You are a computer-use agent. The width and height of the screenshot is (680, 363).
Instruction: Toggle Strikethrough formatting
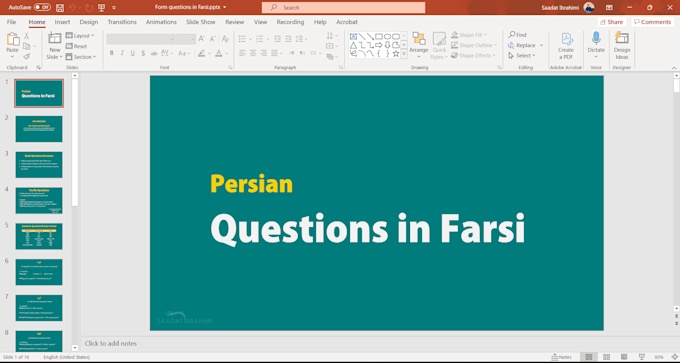[x=154, y=53]
